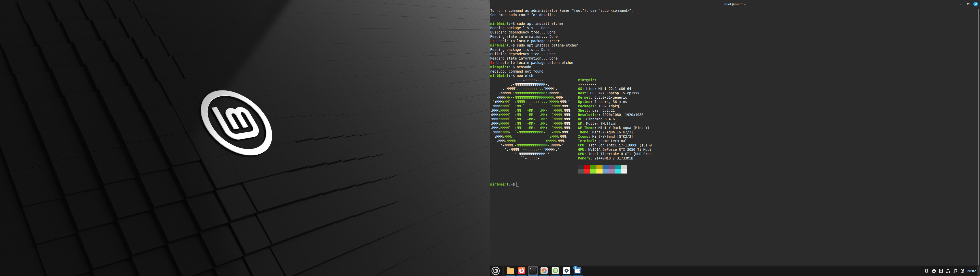Image resolution: width=980 pixels, height=276 pixels.
Task: Click the 'Theme: Mint-Y-Aqua [GTK2/3]' line
Action: [606, 132]
